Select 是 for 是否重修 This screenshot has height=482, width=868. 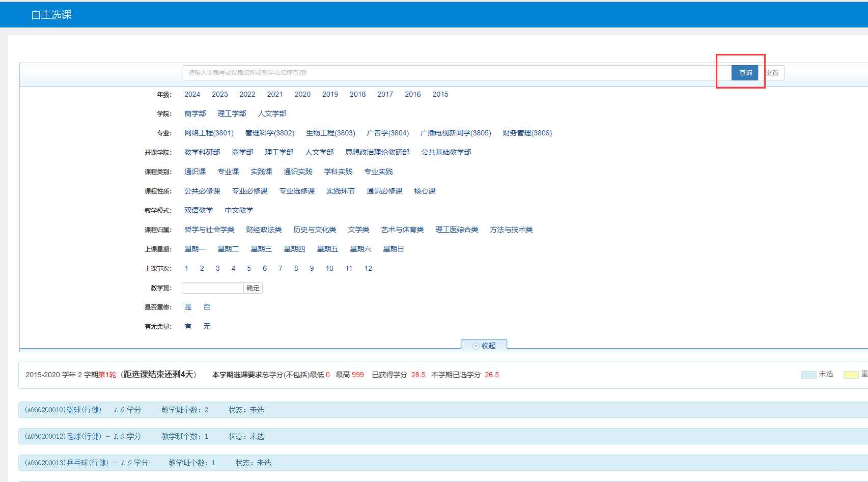coord(188,307)
